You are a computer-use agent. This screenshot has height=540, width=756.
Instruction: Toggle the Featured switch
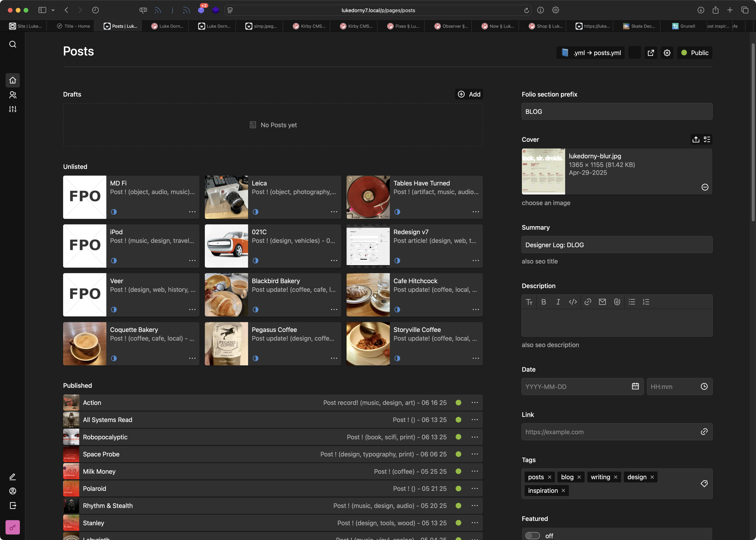coord(533,536)
